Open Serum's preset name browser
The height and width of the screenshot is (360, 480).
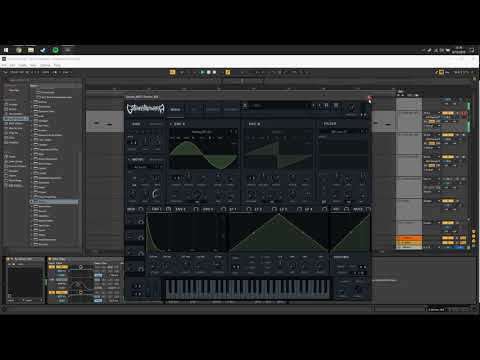(x=278, y=106)
